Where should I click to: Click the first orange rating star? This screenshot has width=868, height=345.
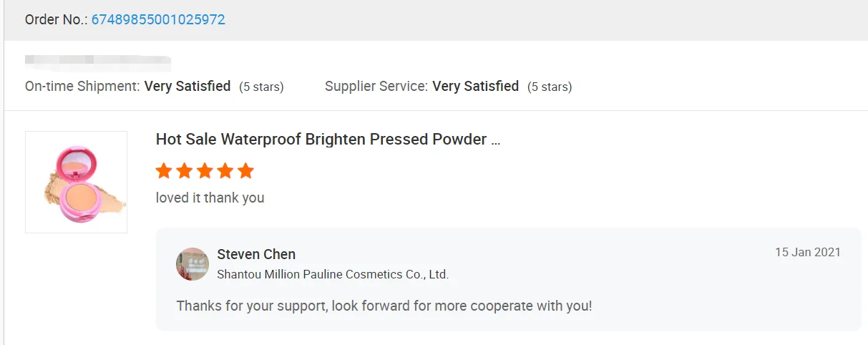click(164, 171)
